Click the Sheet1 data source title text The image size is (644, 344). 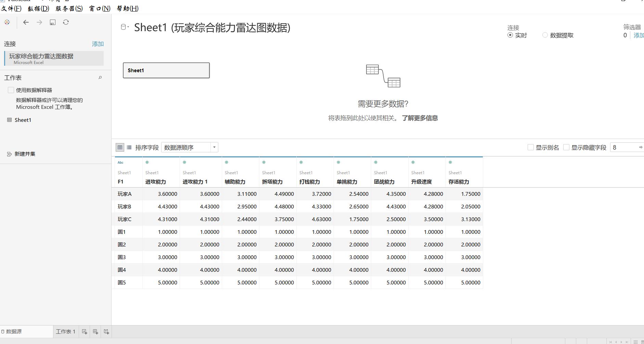tap(212, 27)
